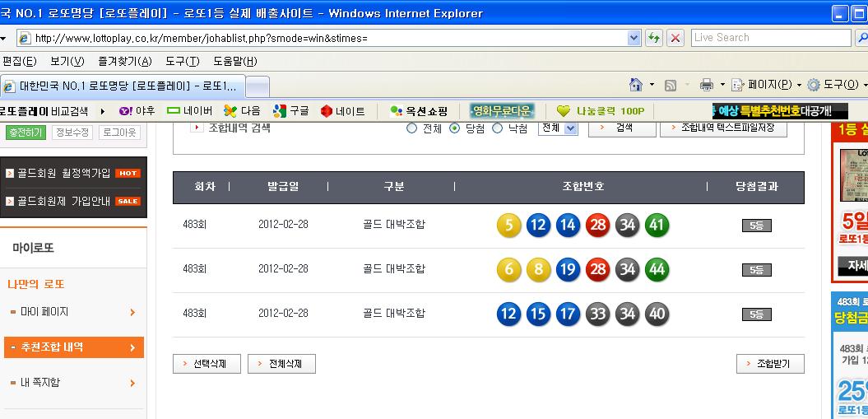Screen dimensions: 868x419
Task: Click the IE Home icon
Action: [635, 85]
